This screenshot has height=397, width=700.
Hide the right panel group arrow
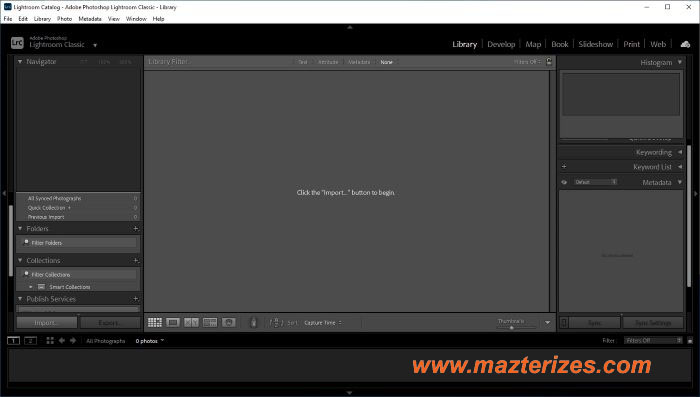[696, 193]
